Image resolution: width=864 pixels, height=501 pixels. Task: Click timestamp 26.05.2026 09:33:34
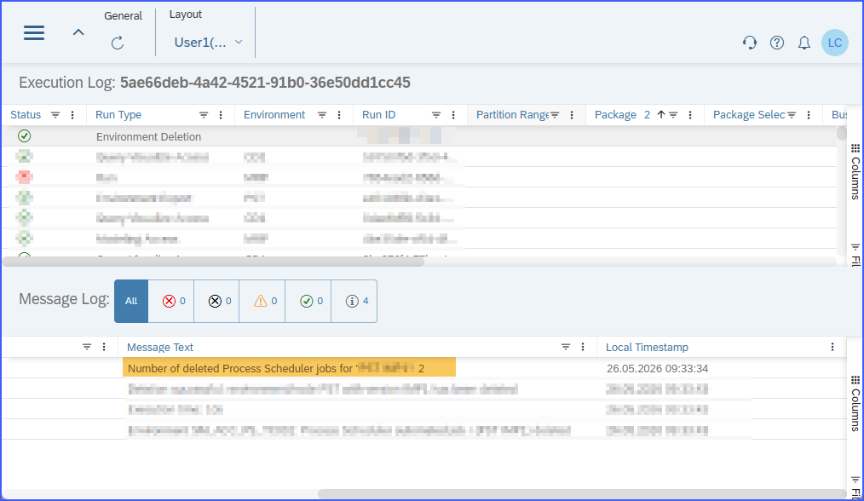[x=657, y=368]
